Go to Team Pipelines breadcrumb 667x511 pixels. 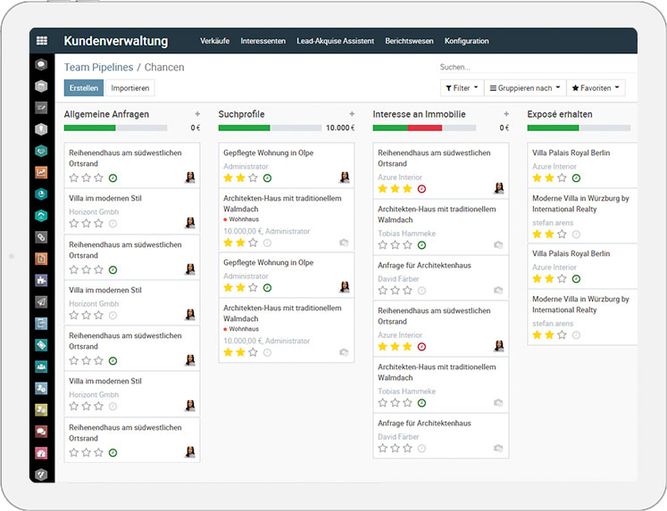[x=99, y=67]
